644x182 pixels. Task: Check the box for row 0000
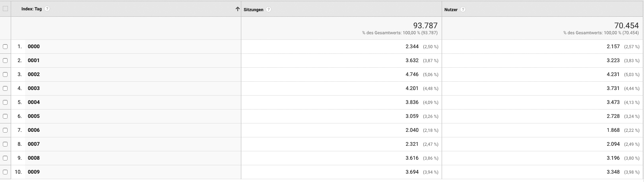tap(5, 47)
